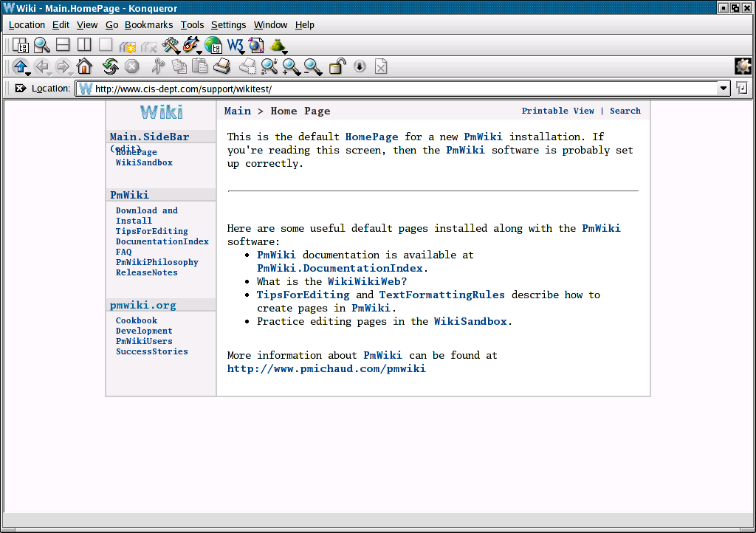Open the Bookmarks menu
This screenshot has width=756, height=533.
pyautogui.click(x=148, y=24)
